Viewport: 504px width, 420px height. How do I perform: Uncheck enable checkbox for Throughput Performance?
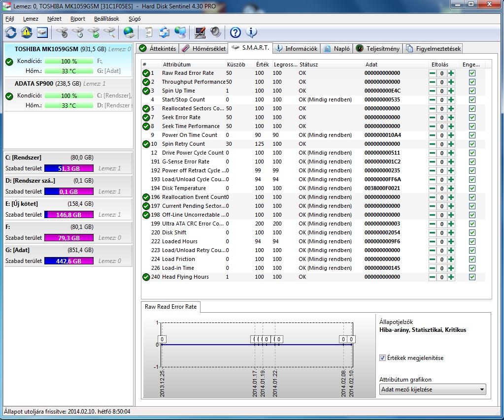tap(472, 82)
